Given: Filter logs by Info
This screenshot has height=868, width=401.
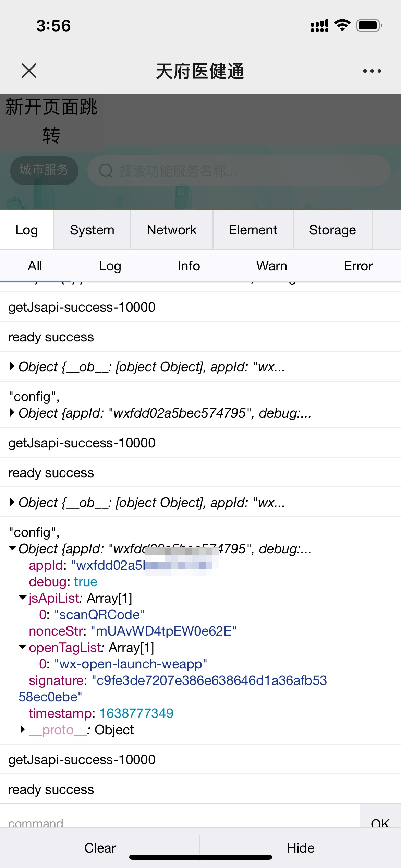Looking at the screenshot, I should (x=189, y=266).
